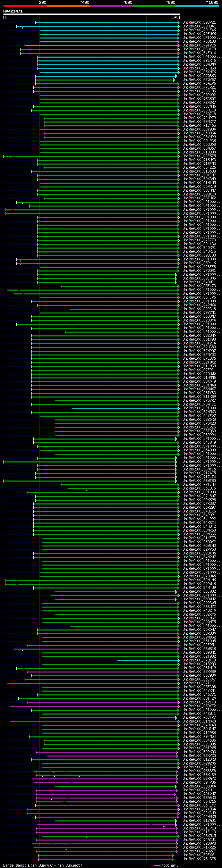Click label UniRef100_B9EX46
This screenshot has height=868, width=222.
(199, 61)
